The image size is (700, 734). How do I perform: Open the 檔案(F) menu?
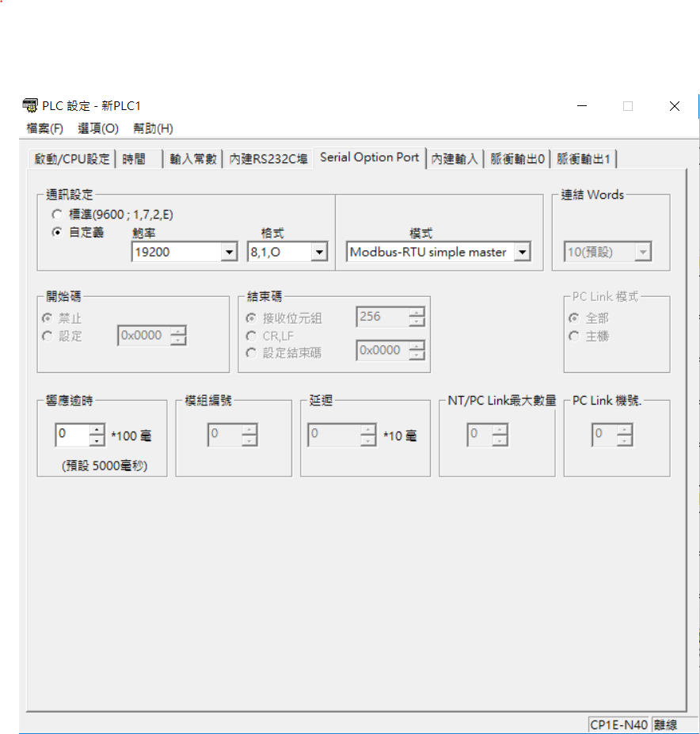click(44, 128)
